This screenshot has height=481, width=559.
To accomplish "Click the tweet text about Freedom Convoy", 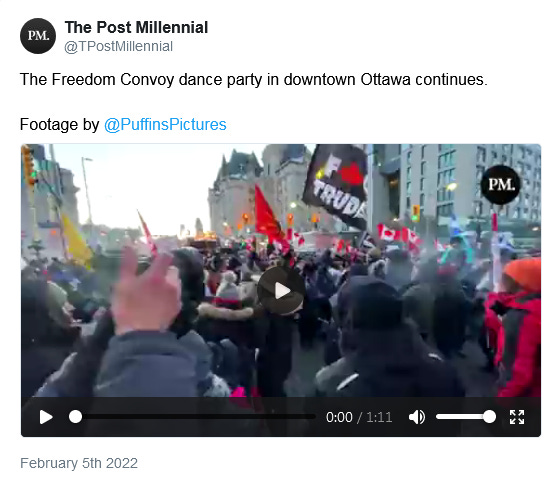I will 253,80.
